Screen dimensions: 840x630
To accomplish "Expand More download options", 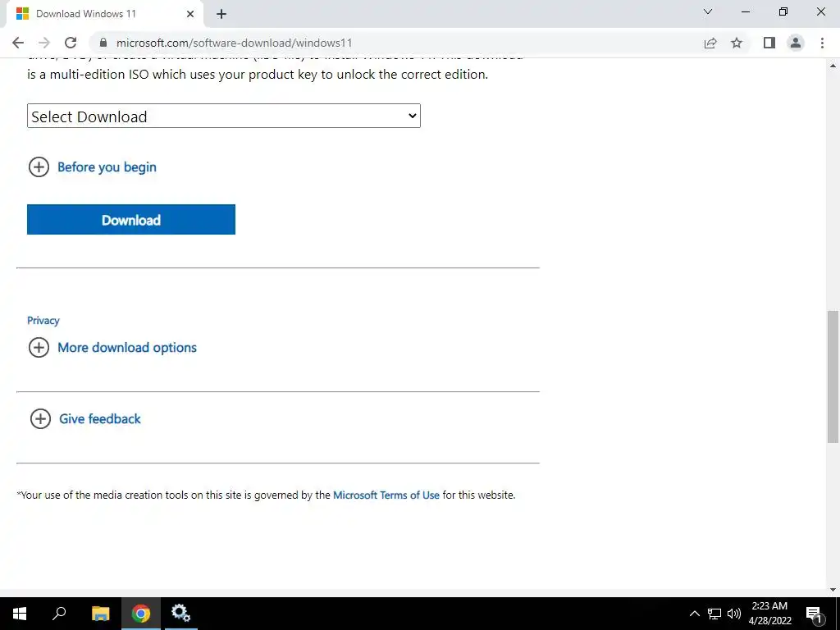I will point(112,348).
